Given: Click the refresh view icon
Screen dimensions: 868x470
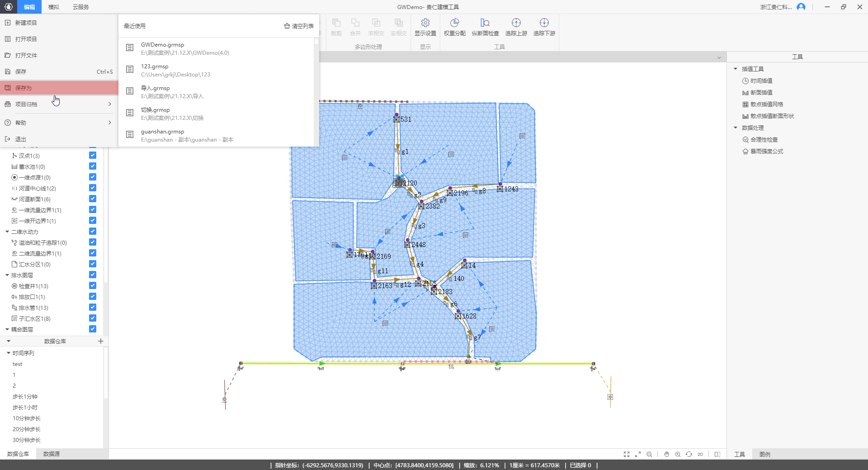Looking at the screenshot, I should pyautogui.click(x=689, y=454).
